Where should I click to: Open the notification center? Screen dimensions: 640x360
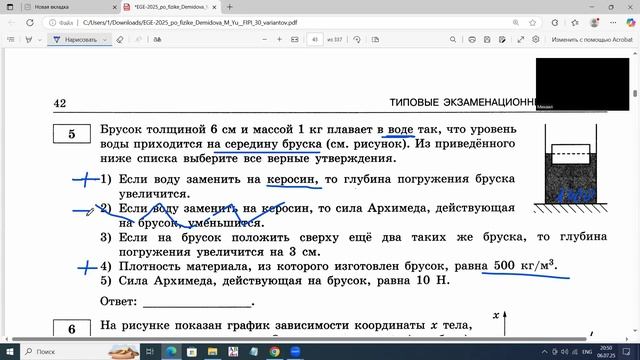pyautogui.click(x=627, y=351)
